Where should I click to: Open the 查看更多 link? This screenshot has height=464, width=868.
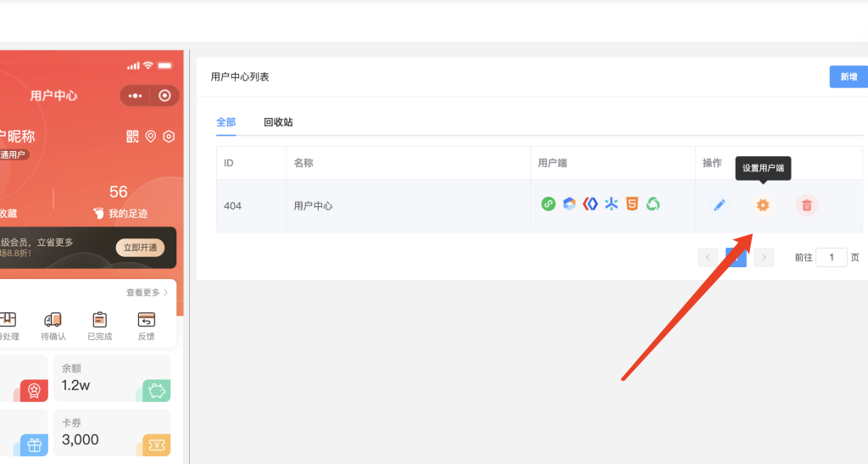pos(147,293)
